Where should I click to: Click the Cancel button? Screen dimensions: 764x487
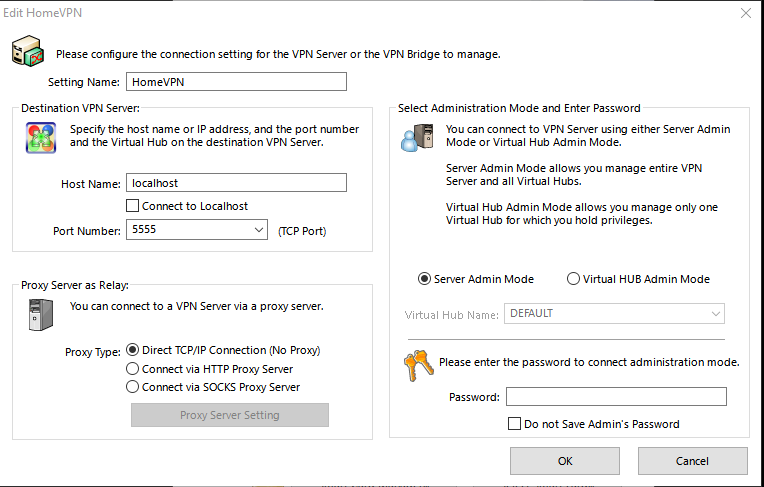click(x=692, y=461)
